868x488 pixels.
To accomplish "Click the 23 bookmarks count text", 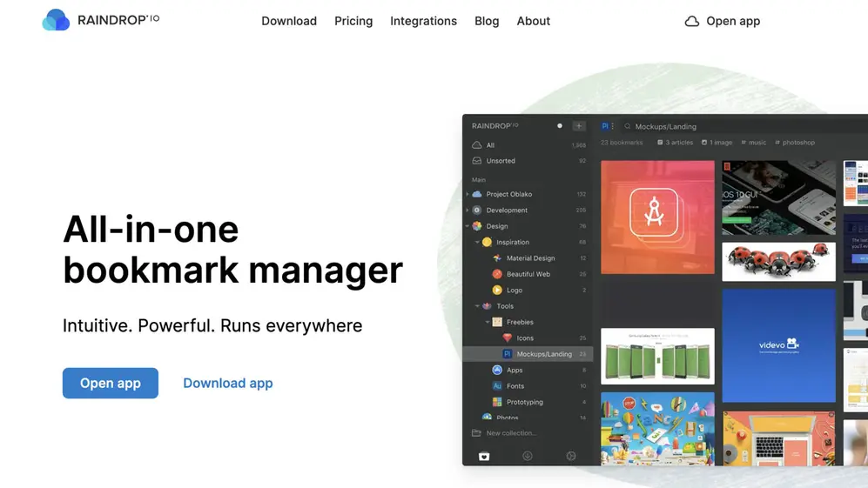I will (622, 143).
